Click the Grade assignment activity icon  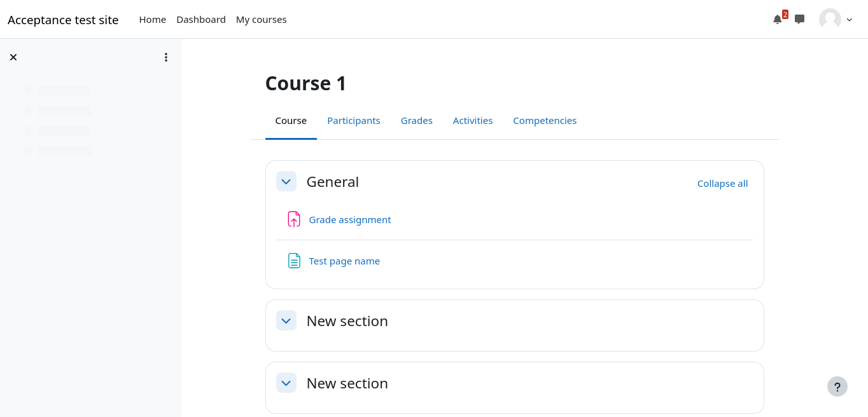[293, 219]
